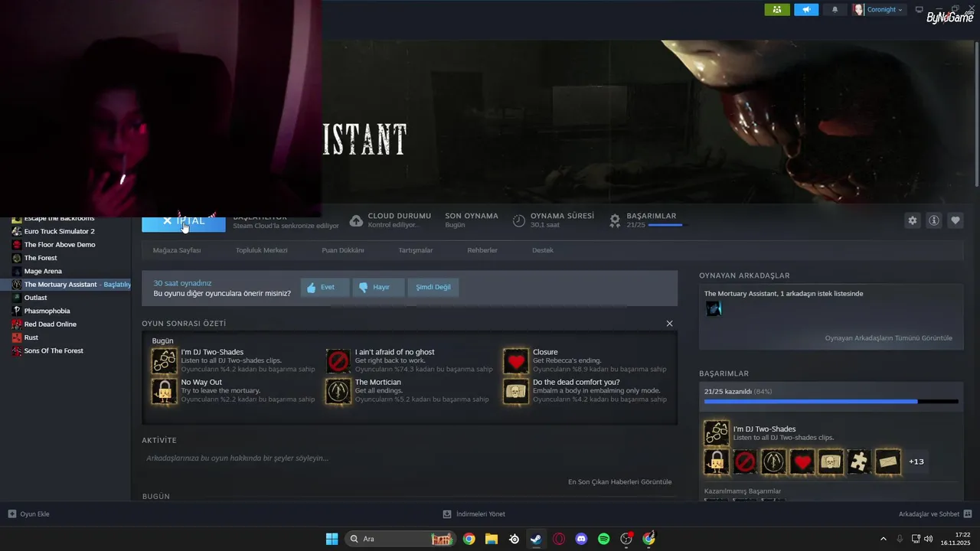Cancel launch with the İPTAL button
980x551 pixels.
point(184,221)
